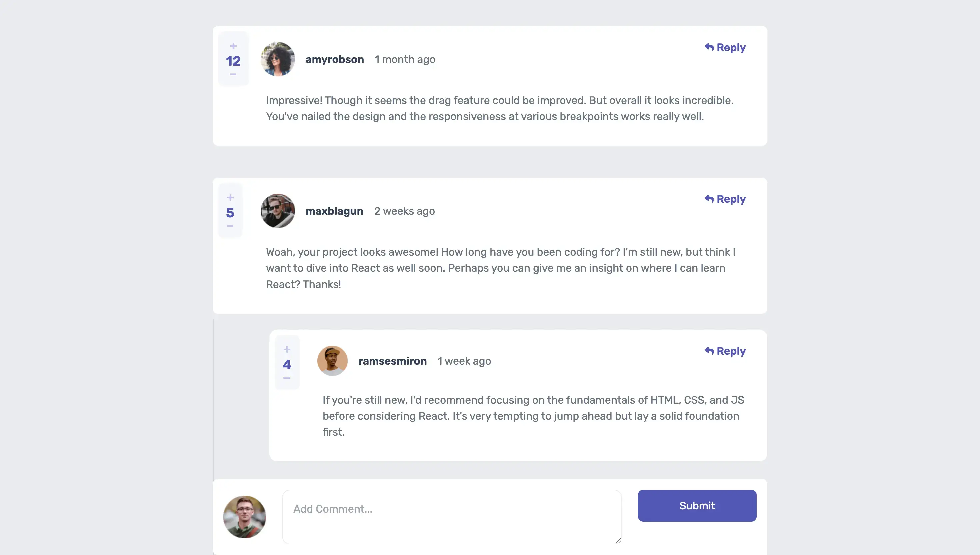Click the reply arrow icon beside amyrobson's comment
This screenshot has width=980, height=555.
(x=709, y=47)
